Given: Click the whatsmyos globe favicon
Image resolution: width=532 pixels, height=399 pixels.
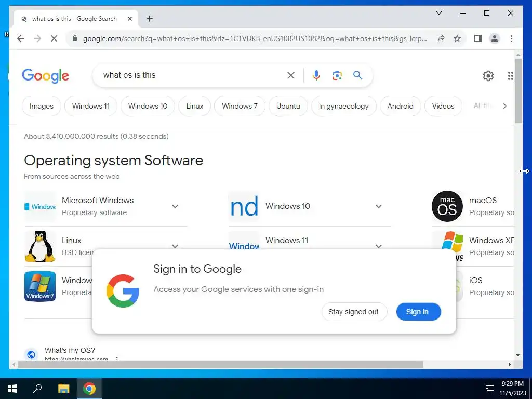Looking at the screenshot, I should (31, 354).
